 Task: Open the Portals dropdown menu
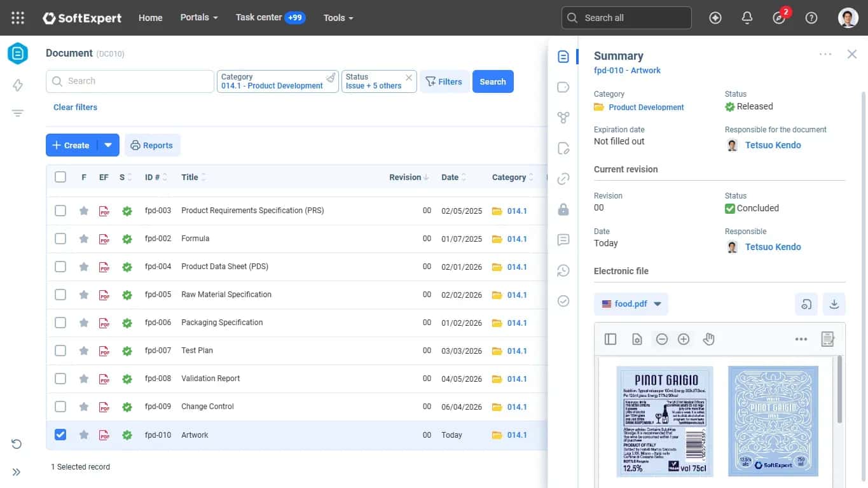point(199,18)
